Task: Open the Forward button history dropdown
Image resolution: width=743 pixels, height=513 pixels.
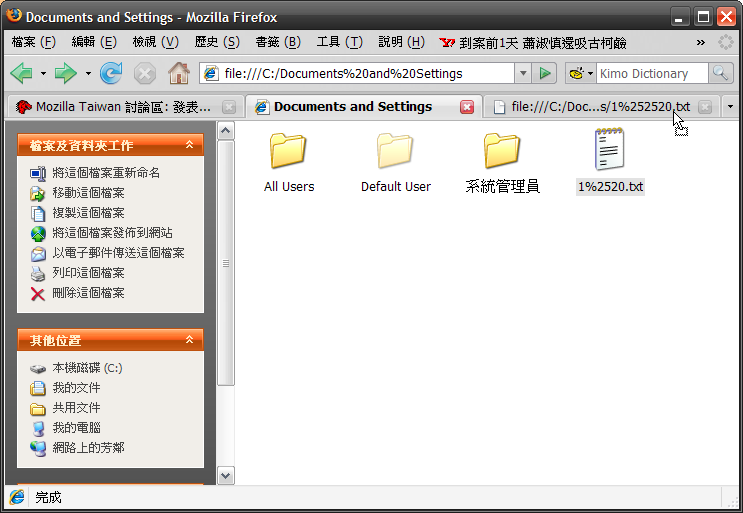Action: tap(88, 73)
